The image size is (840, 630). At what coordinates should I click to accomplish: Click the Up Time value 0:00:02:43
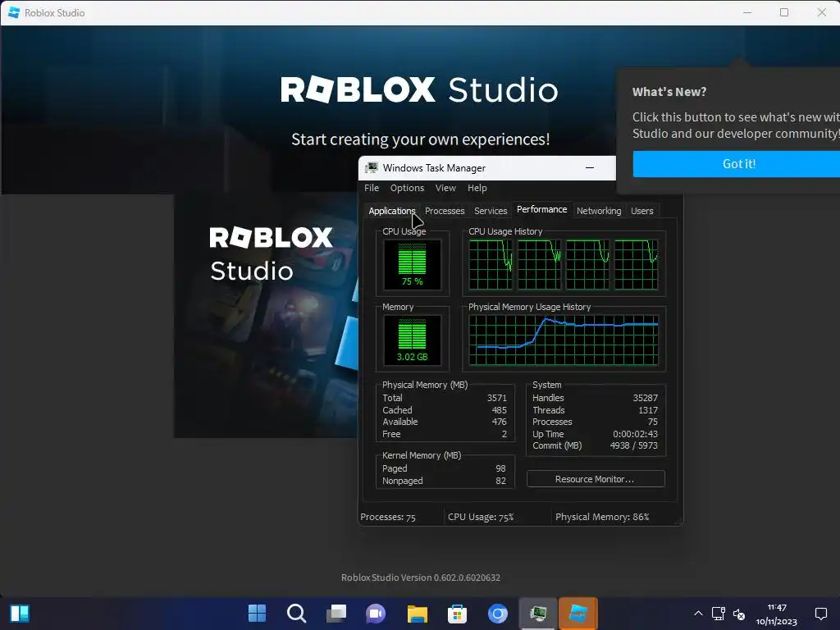click(636, 434)
